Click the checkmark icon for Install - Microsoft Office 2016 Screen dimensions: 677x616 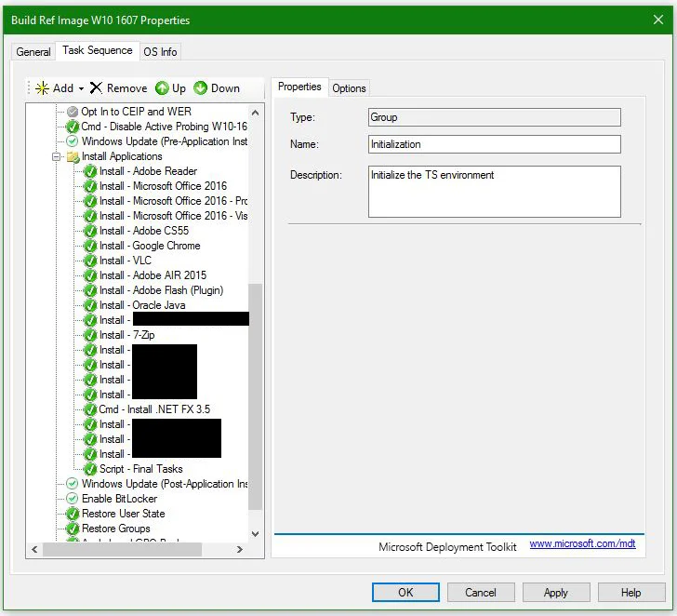click(90, 186)
